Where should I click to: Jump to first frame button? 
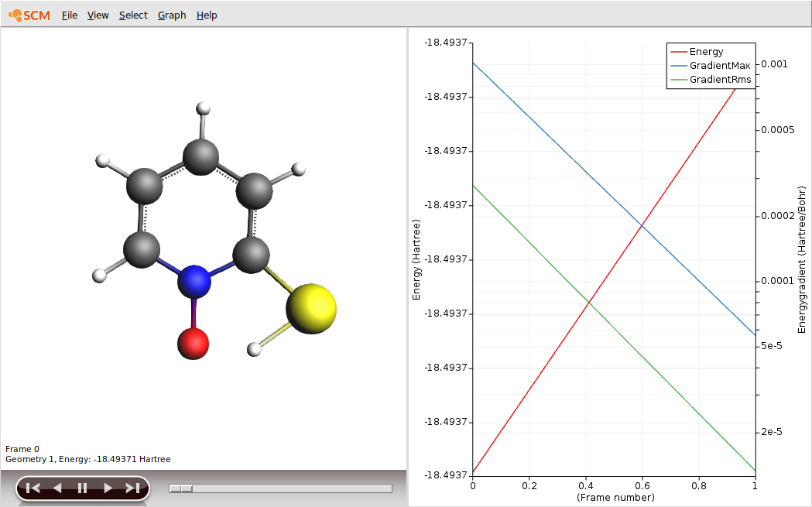pos(33,488)
